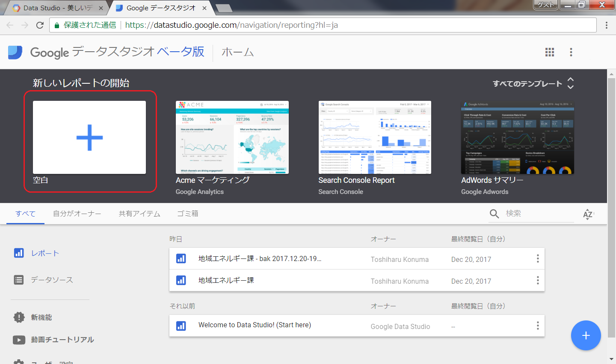
Task: Open more options for Welcome to Data Studio
Action: tap(538, 326)
